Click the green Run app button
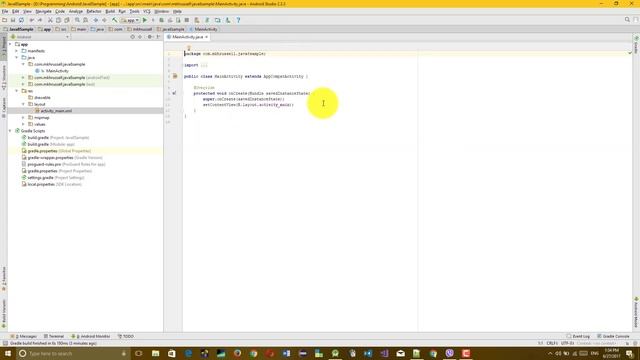The width and height of the screenshot is (640, 360). pos(144,20)
